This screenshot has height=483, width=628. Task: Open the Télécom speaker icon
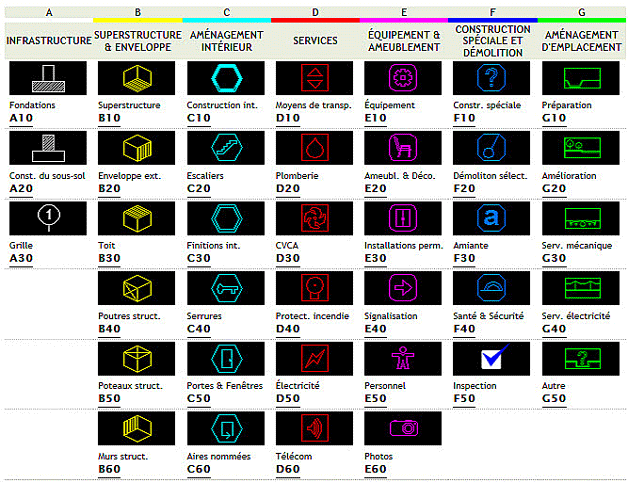coord(315,428)
